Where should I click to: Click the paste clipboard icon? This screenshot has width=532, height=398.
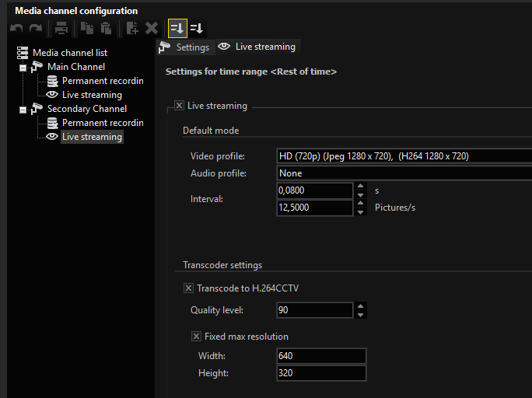[107, 28]
